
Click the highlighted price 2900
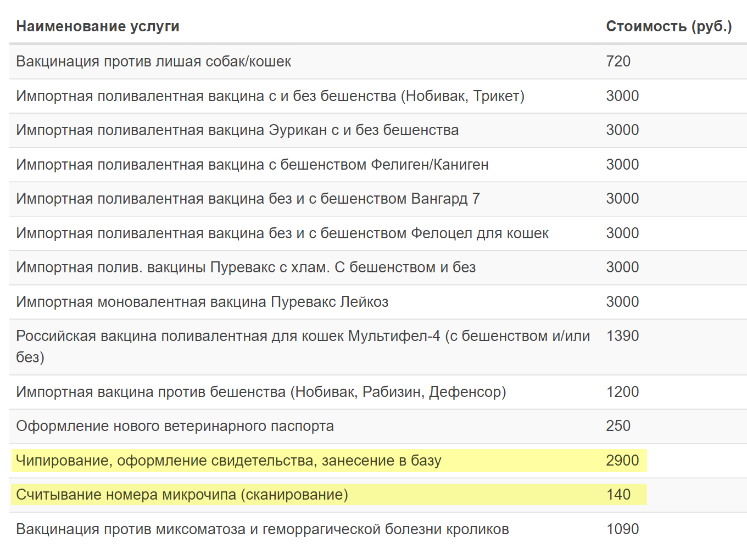tap(622, 461)
